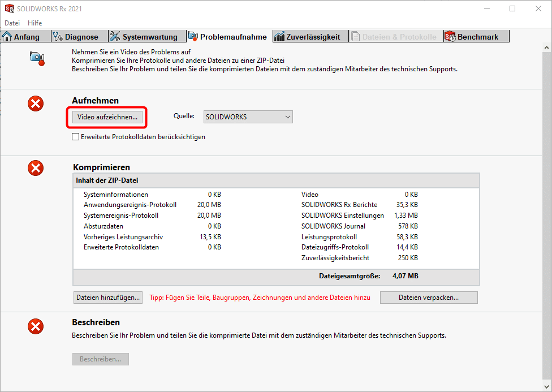Image resolution: width=552 pixels, height=392 pixels.
Task: Open the Systemwartung tab
Action: pyautogui.click(x=144, y=37)
